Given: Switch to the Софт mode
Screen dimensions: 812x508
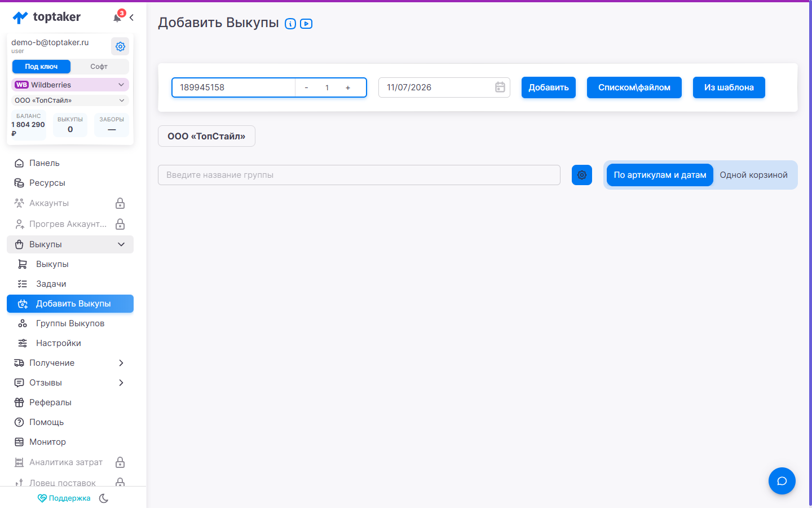Looking at the screenshot, I should point(99,67).
